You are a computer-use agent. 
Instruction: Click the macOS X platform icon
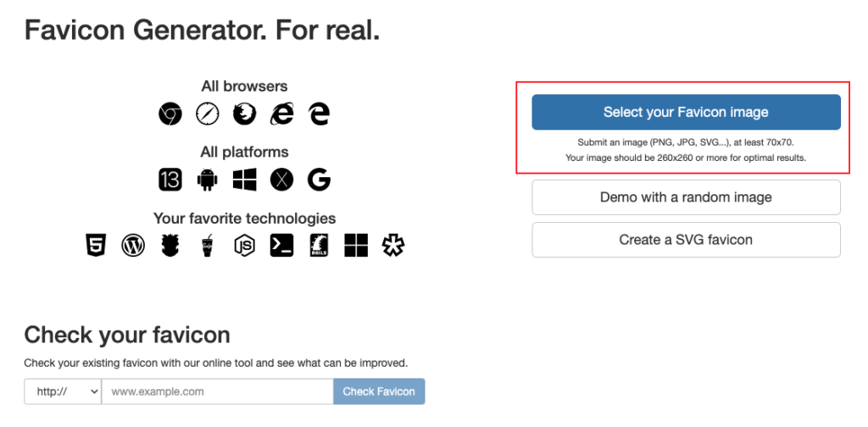(281, 180)
